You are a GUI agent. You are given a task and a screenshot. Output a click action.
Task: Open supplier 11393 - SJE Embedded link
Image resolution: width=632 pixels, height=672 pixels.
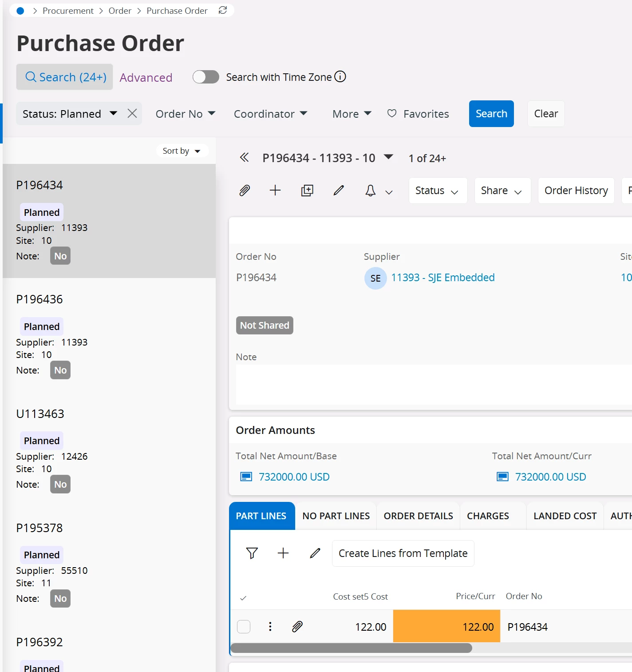[443, 278]
